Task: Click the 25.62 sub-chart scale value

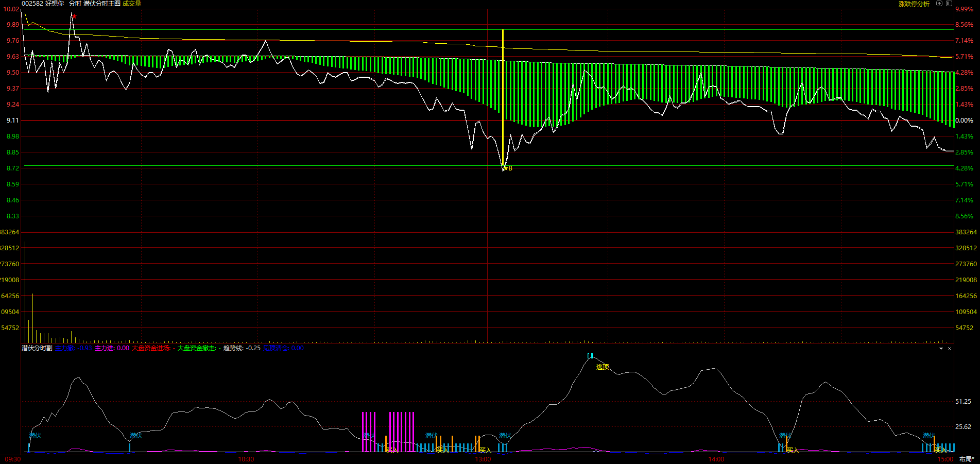Action: (x=964, y=426)
